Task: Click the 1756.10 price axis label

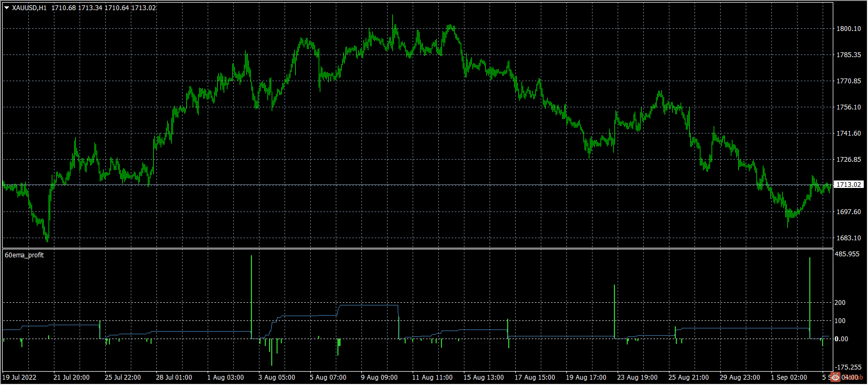Action: pos(848,107)
